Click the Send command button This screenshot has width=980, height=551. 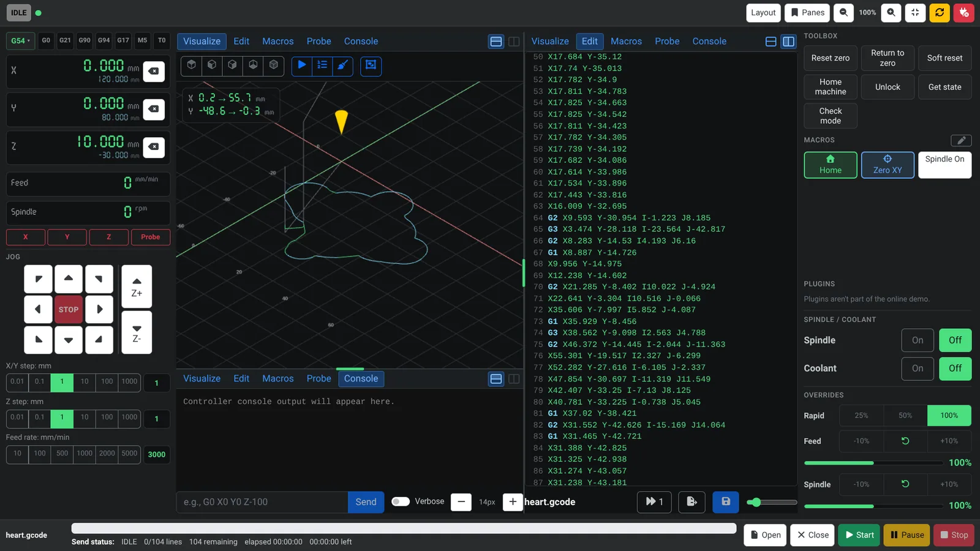[x=366, y=502]
